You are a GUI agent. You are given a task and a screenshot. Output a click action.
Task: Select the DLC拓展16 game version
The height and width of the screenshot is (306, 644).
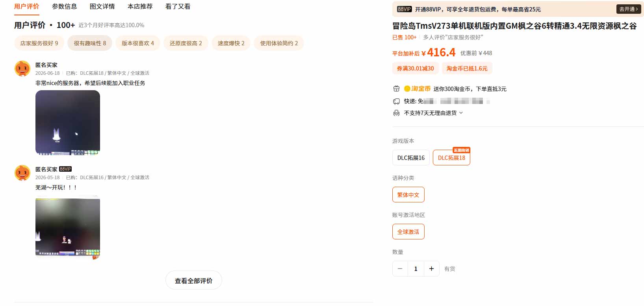click(411, 158)
